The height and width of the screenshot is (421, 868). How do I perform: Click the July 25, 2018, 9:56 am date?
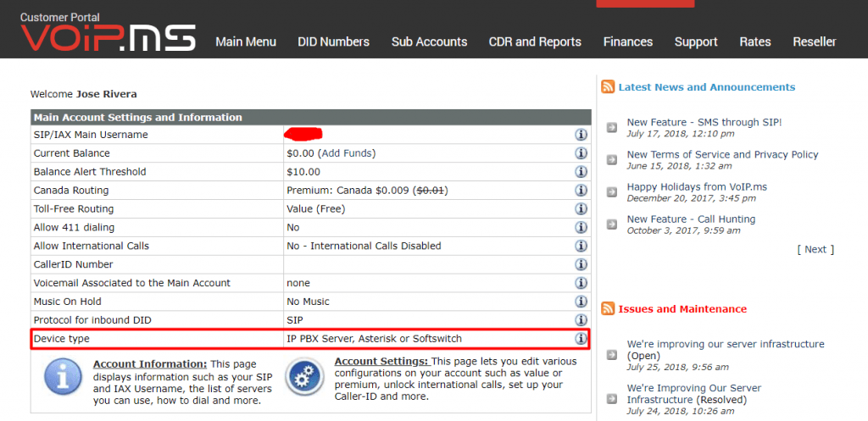(677, 367)
